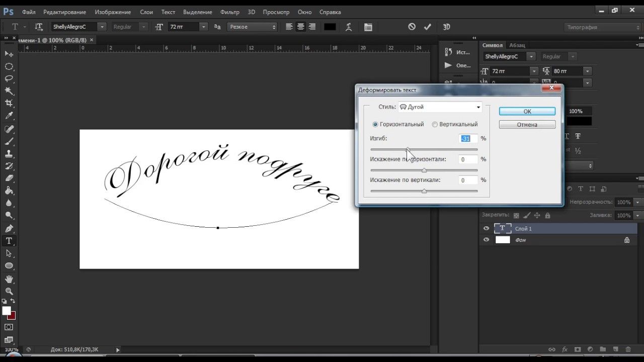Select the Горизонтальный radio button

click(x=375, y=124)
